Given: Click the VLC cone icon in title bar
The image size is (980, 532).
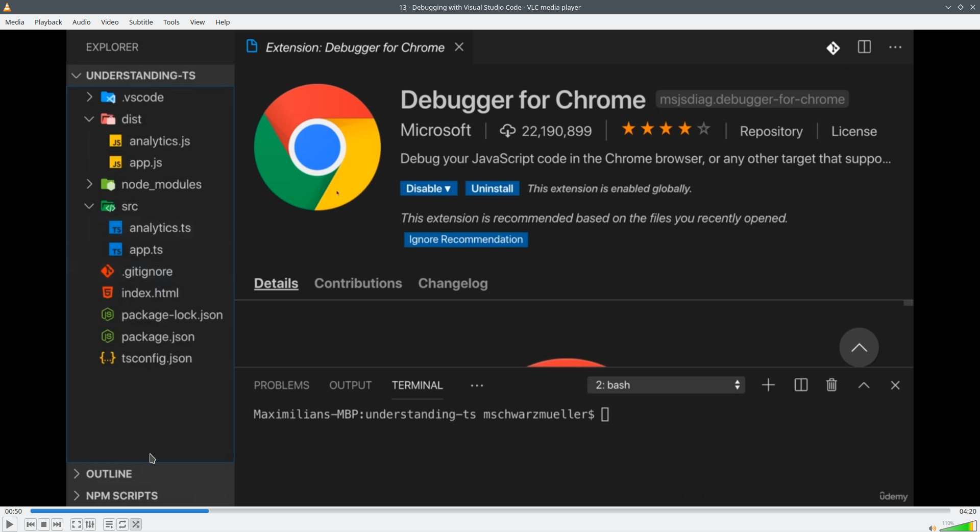Looking at the screenshot, I should pyautogui.click(x=7, y=7).
